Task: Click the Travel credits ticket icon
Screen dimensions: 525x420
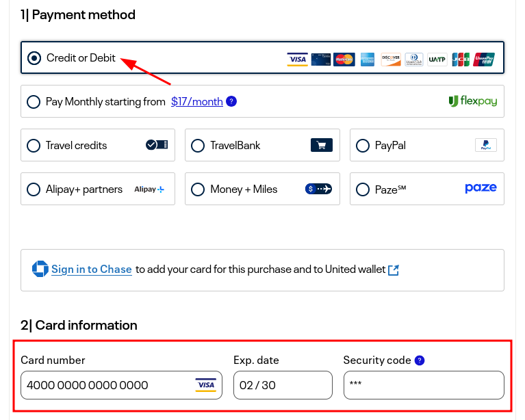Action: coord(157,145)
